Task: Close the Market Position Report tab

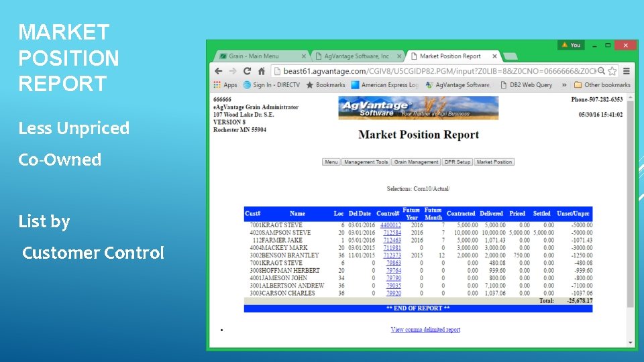Action: pyautogui.click(x=494, y=56)
